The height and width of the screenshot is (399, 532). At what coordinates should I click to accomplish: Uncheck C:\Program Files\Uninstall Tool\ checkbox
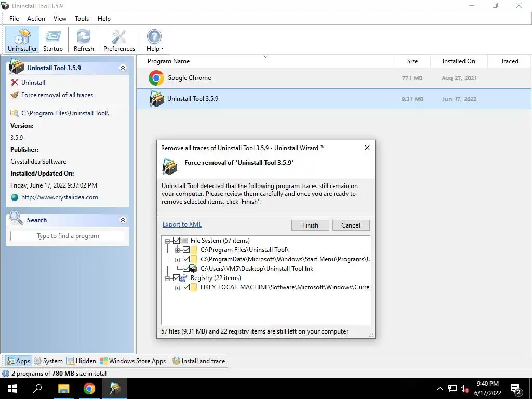187,250
